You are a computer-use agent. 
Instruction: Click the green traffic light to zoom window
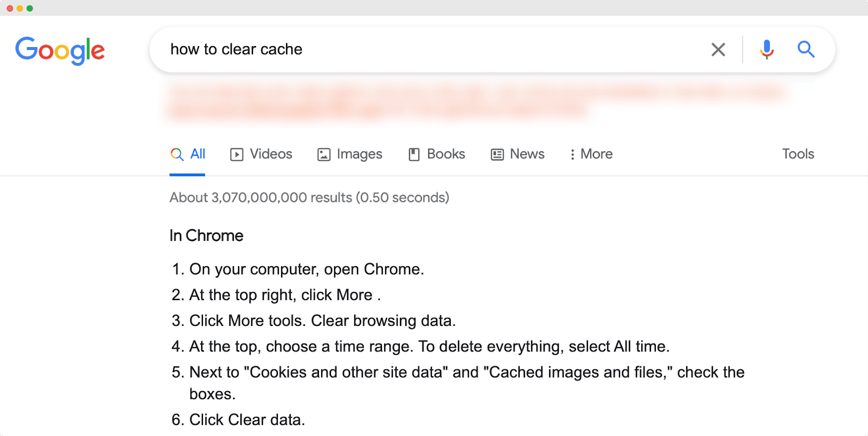coord(28,8)
